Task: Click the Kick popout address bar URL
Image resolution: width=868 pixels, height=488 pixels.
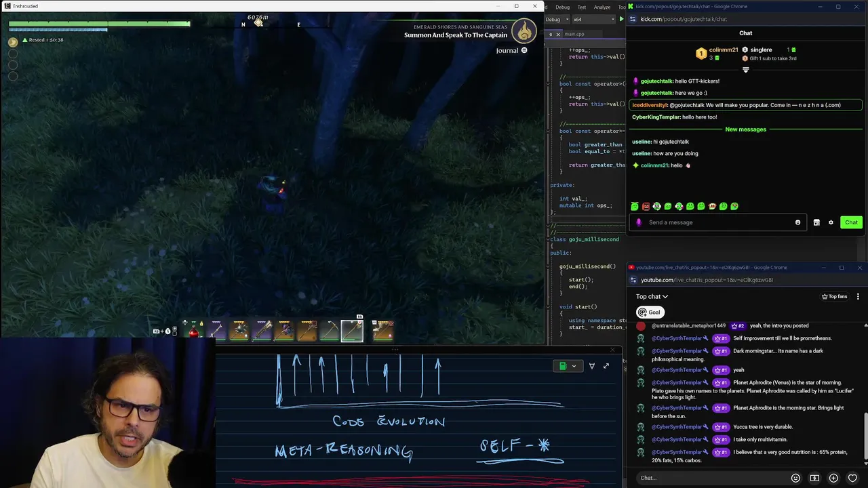Action: click(x=684, y=19)
